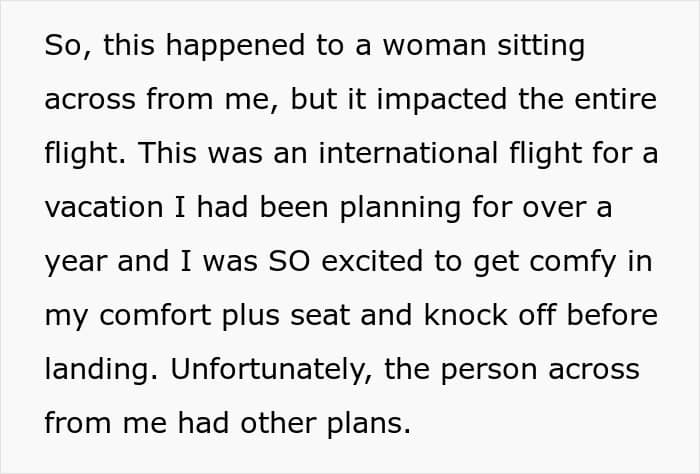
Task: Select the word "seat"
Action: pyautogui.click(x=320, y=316)
